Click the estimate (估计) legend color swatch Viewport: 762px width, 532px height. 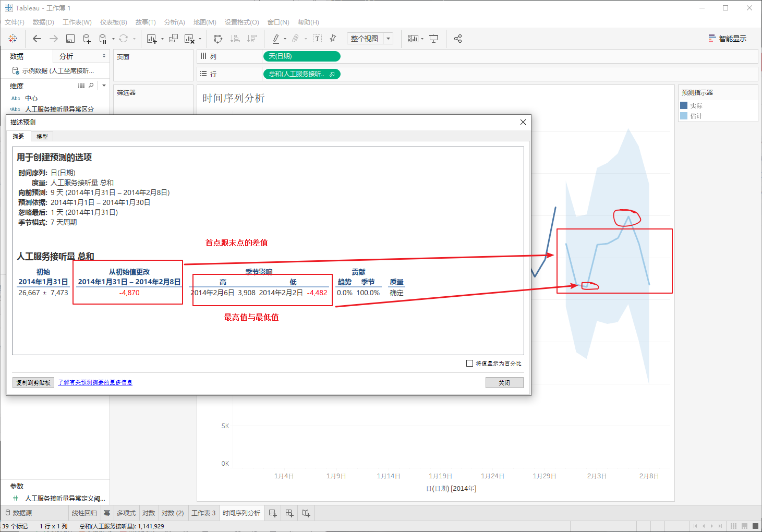[684, 116]
